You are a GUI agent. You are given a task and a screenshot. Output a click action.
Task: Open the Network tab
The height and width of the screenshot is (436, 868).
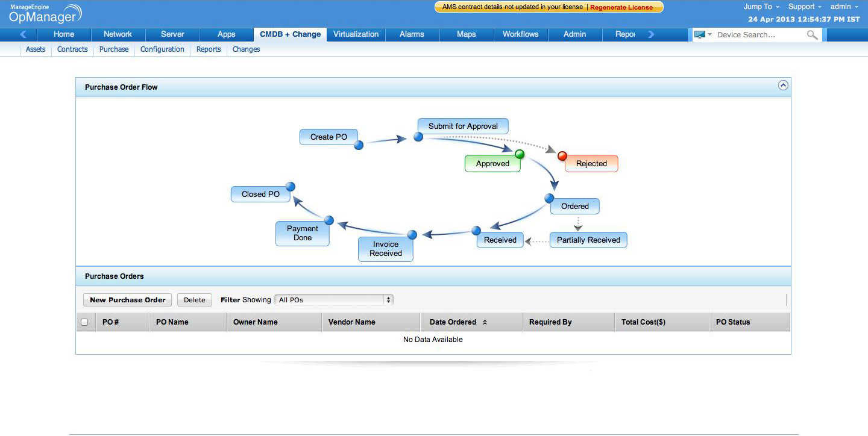118,34
